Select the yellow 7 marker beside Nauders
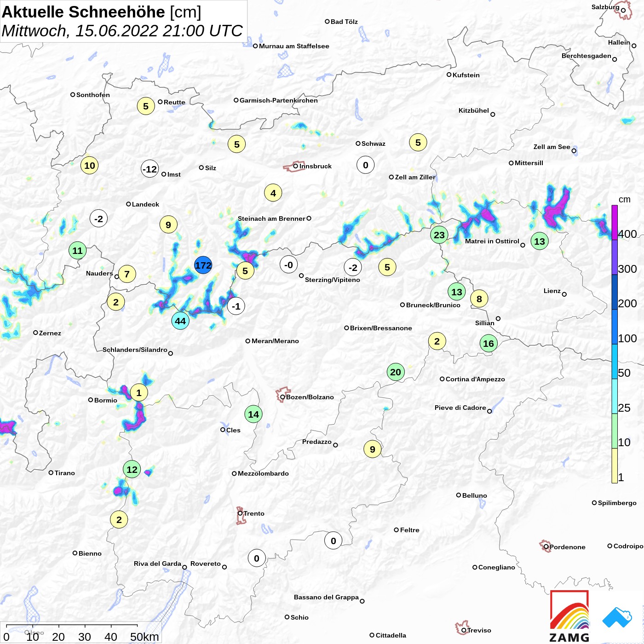This screenshot has width=644, height=644. (x=127, y=274)
